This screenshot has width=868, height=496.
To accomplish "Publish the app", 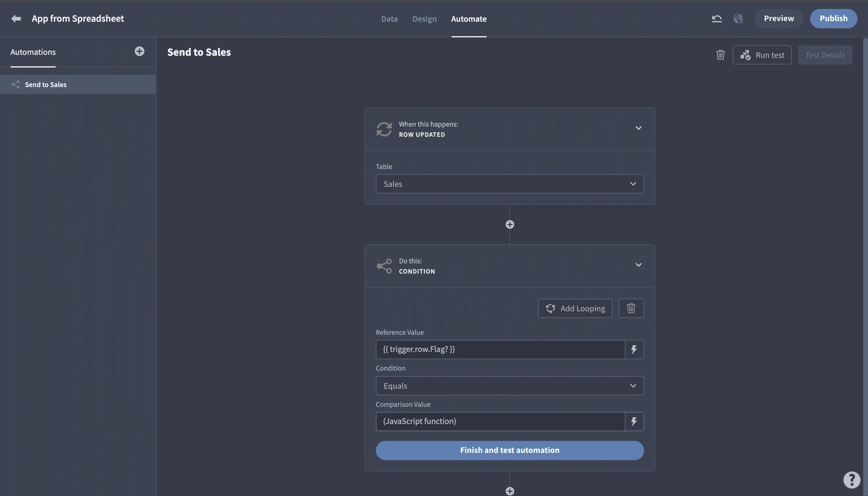I will [x=833, y=18].
